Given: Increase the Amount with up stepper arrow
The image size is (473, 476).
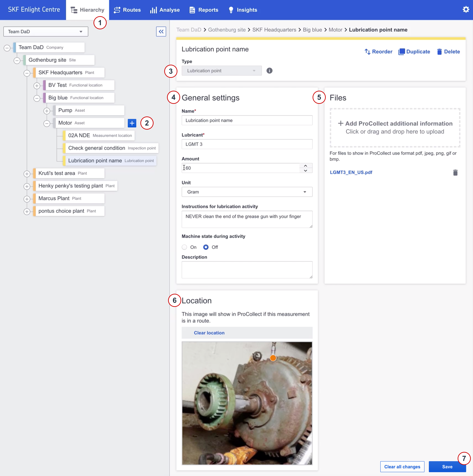Looking at the screenshot, I should tap(305, 166).
